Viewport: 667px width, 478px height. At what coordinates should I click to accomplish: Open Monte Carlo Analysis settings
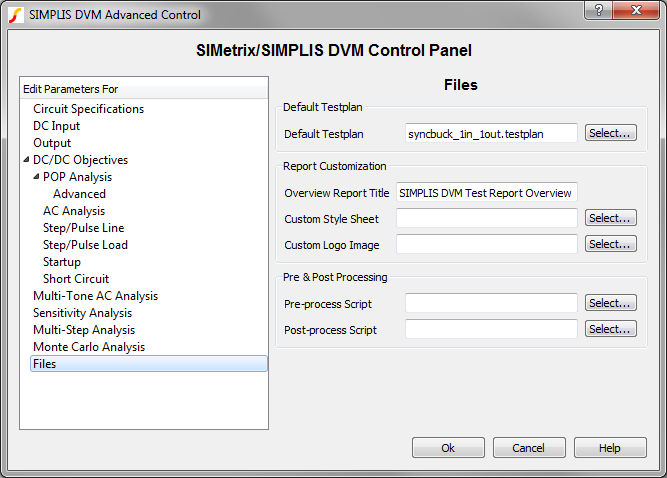88,347
